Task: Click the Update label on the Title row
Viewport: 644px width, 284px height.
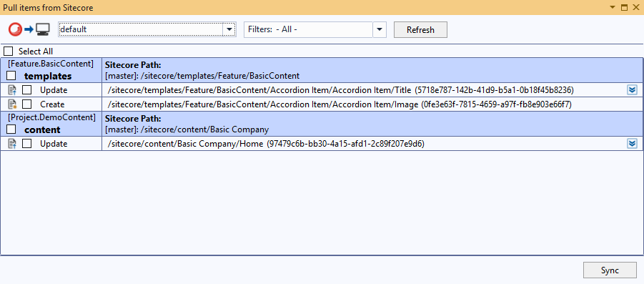Action: (x=54, y=90)
